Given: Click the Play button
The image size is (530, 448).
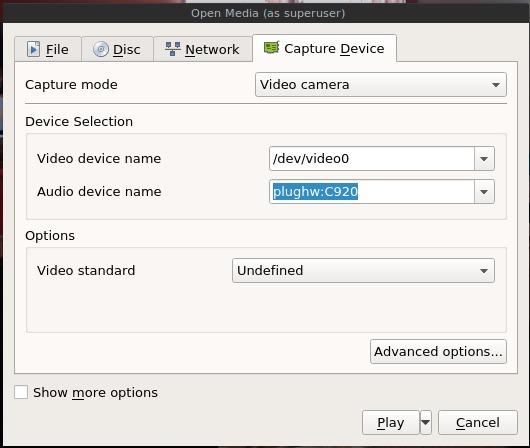Looking at the screenshot, I should (x=390, y=422).
